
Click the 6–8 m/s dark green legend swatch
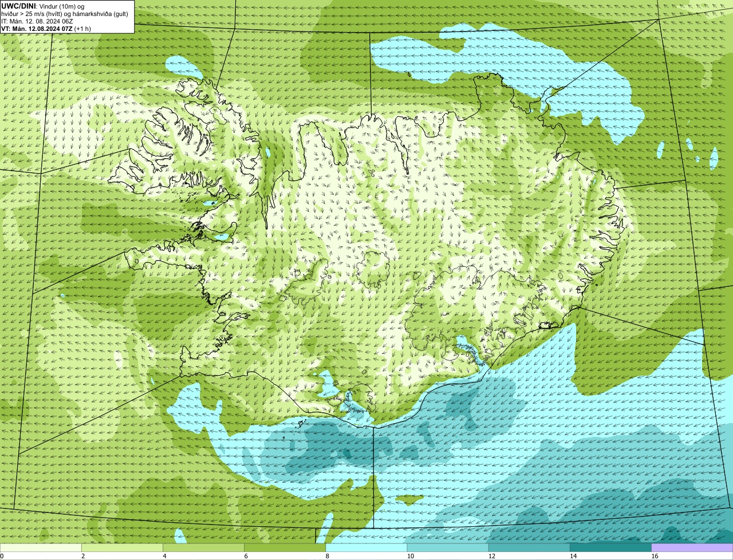click(x=285, y=547)
